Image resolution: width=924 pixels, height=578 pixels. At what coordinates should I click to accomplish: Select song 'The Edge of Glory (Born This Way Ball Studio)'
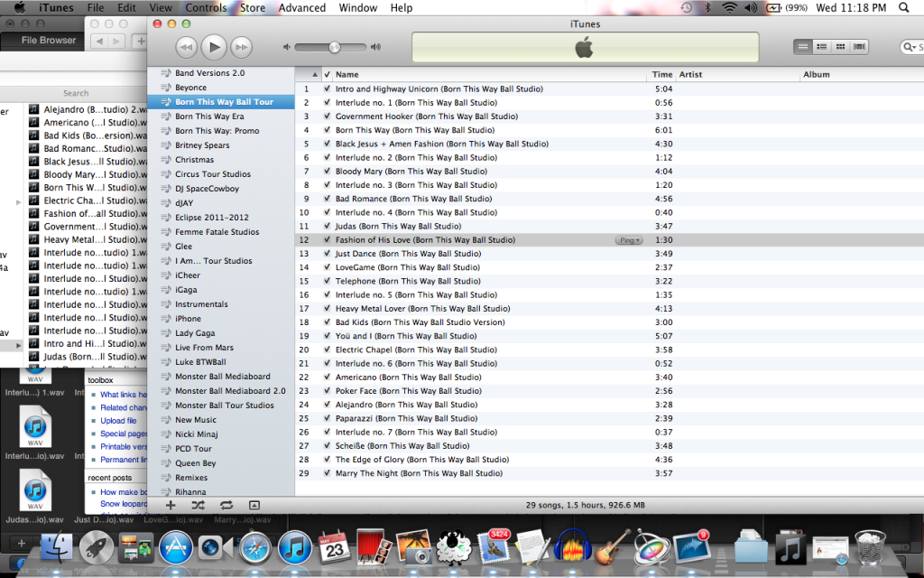pyautogui.click(x=422, y=460)
